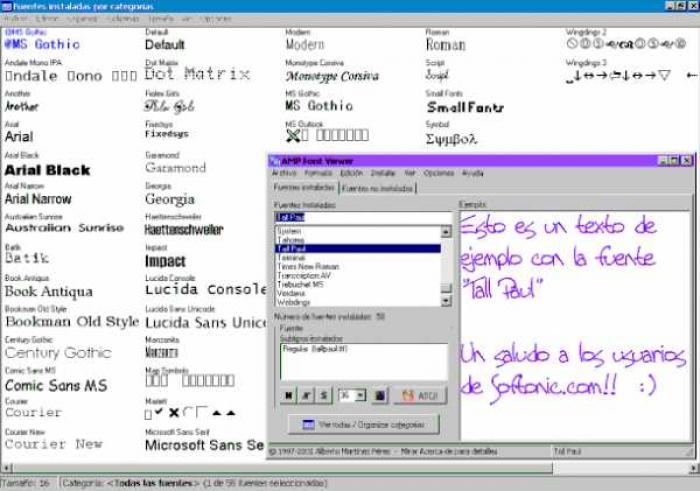Click right arrow of categories window horizontal scrollbar
Viewport: 700px width, 491px height.
tap(694, 468)
